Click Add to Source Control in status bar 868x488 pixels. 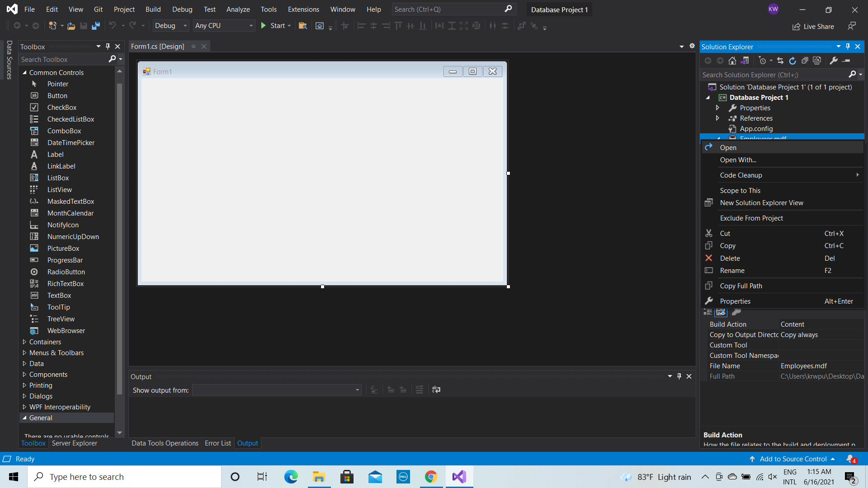793,459
